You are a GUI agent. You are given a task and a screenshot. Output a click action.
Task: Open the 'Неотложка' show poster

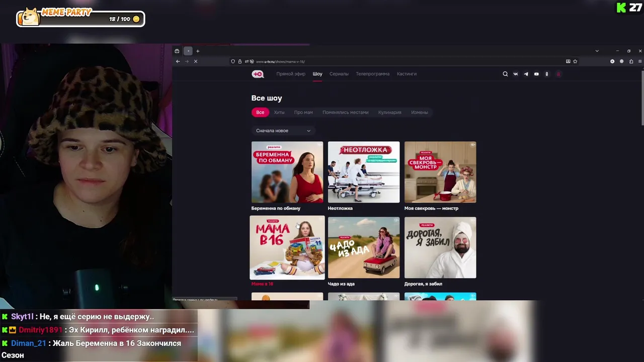pyautogui.click(x=364, y=172)
